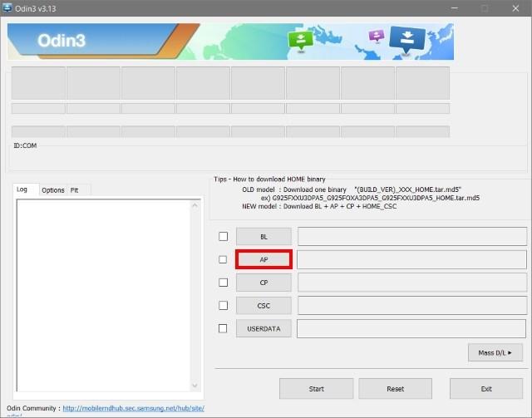The image size is (532, 418).
Task: Minimize the Odin3 window
Action: click(x=455, y=8)
